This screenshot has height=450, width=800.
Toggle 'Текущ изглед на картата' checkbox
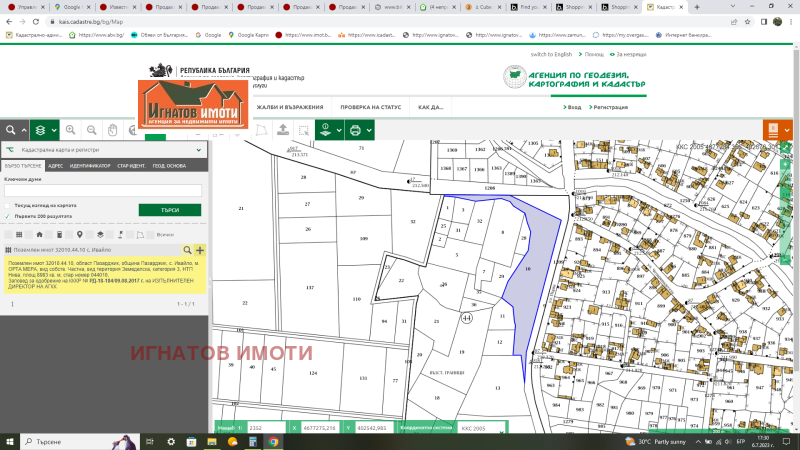tap(7, 205)
